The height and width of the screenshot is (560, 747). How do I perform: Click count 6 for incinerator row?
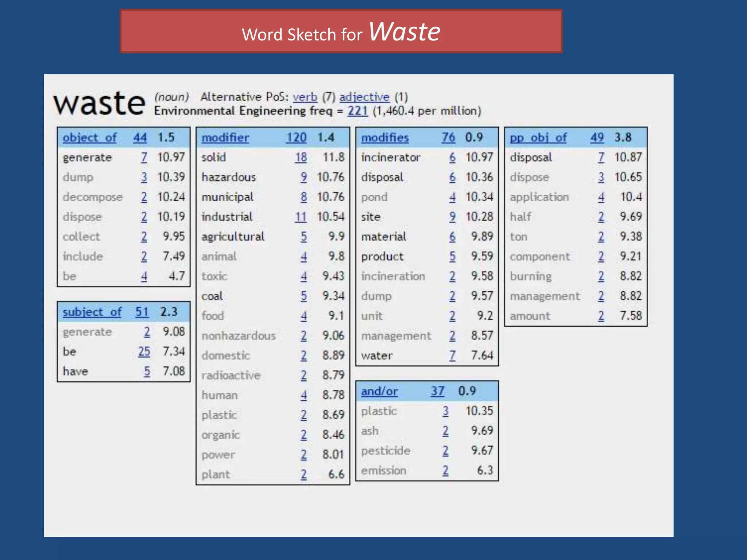(452, 157)
